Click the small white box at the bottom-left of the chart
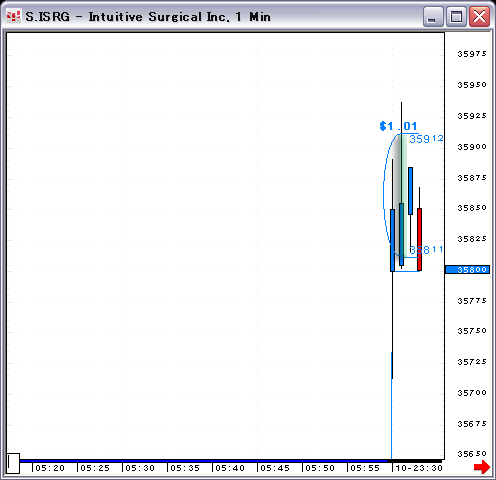 click(13, 463)
